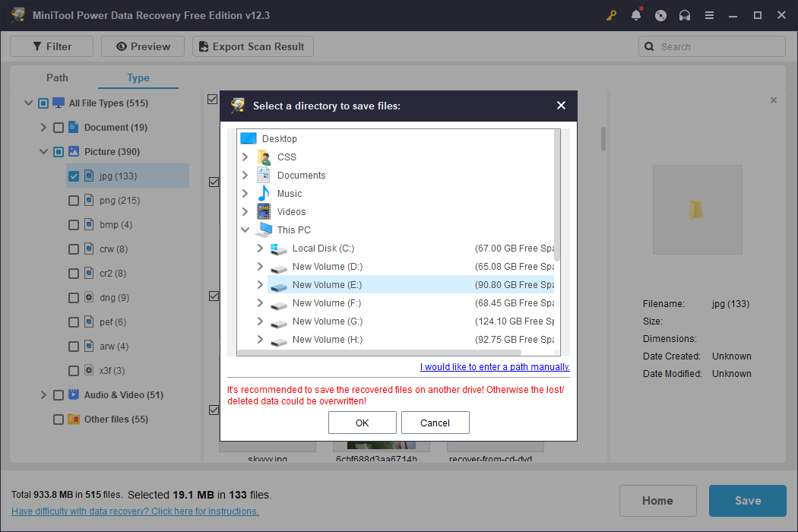798x532 pixels.
Task: Expand the Document (19) node
Action: pyautogui.click(x=43, y=127)
